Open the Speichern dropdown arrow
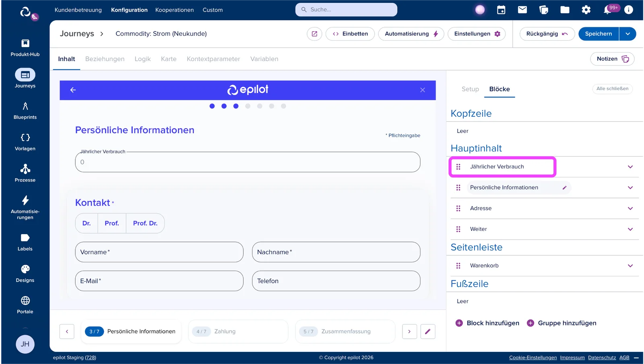Viewport: 644px width, 364px height. (628, 34)
